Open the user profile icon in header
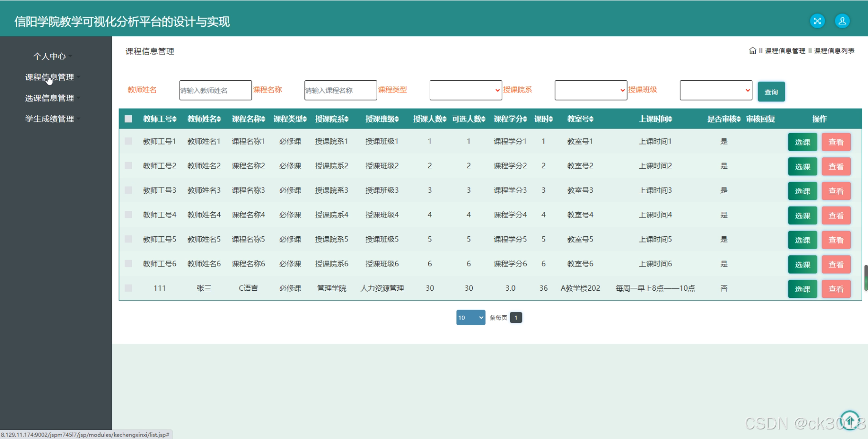The height and width of the screenshot is (439, 868). tap(842, 21)
